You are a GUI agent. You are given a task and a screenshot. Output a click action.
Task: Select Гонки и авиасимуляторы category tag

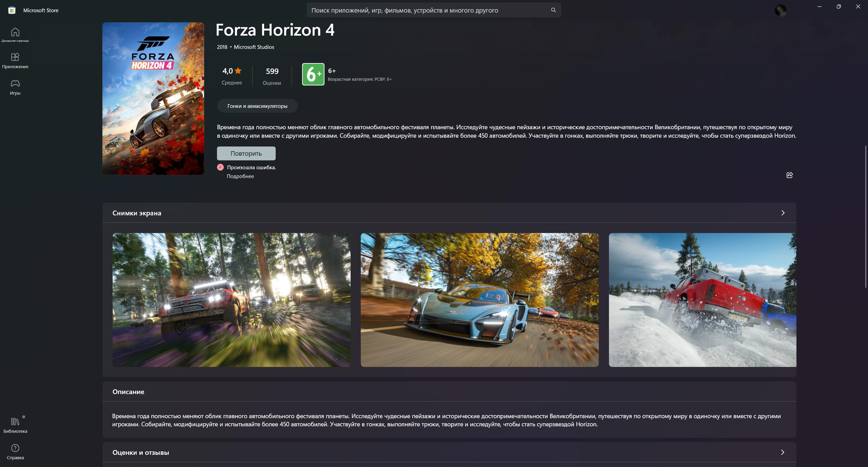[x=257, y=106]
